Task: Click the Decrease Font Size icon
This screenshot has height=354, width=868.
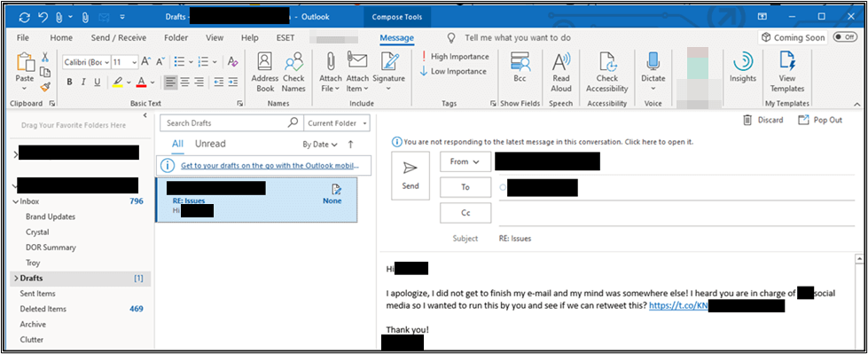Action: click(160, 61)
